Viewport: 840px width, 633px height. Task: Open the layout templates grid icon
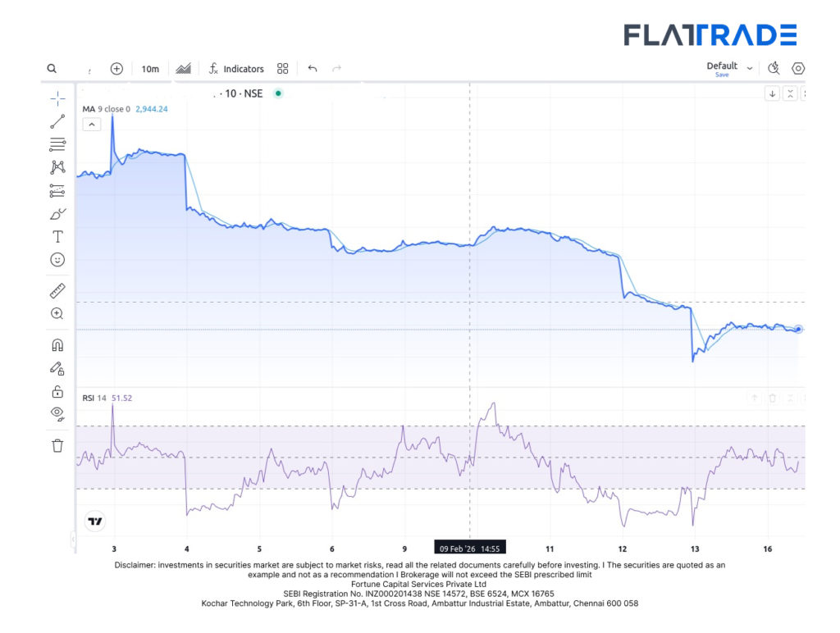tap(283, 69)
